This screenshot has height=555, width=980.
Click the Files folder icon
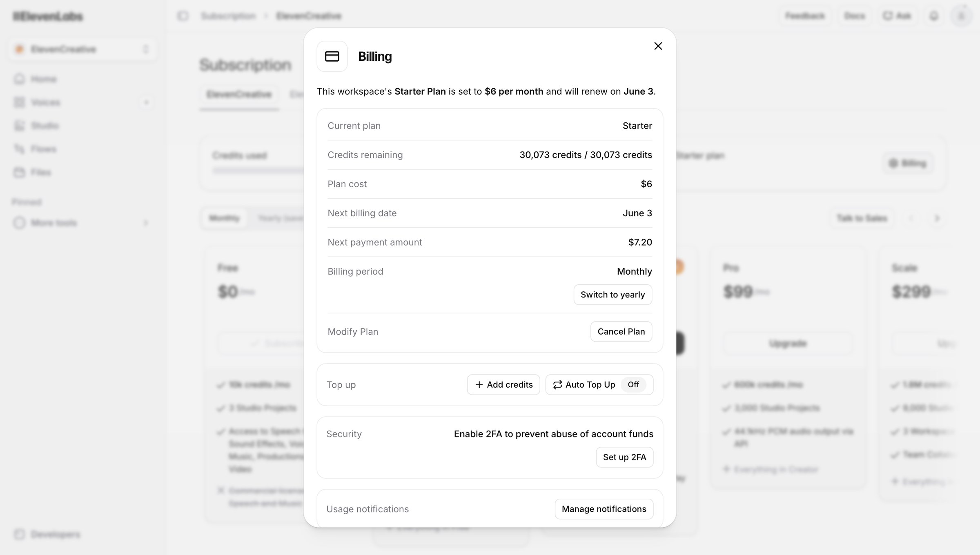[19, 172]
